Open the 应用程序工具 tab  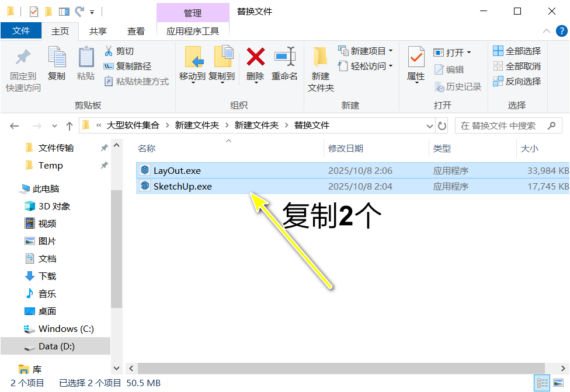click(193, 32)
